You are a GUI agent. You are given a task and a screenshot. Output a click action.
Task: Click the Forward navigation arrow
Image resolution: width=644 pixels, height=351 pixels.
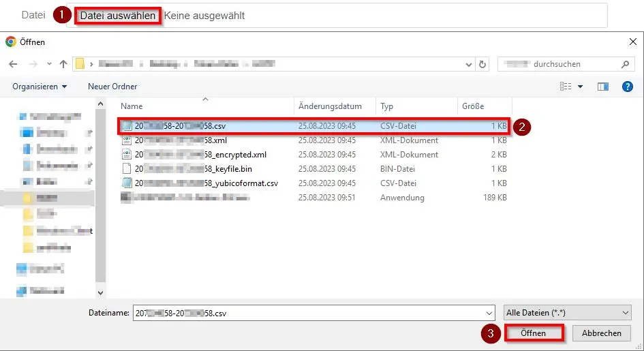(x=31, y=64)
